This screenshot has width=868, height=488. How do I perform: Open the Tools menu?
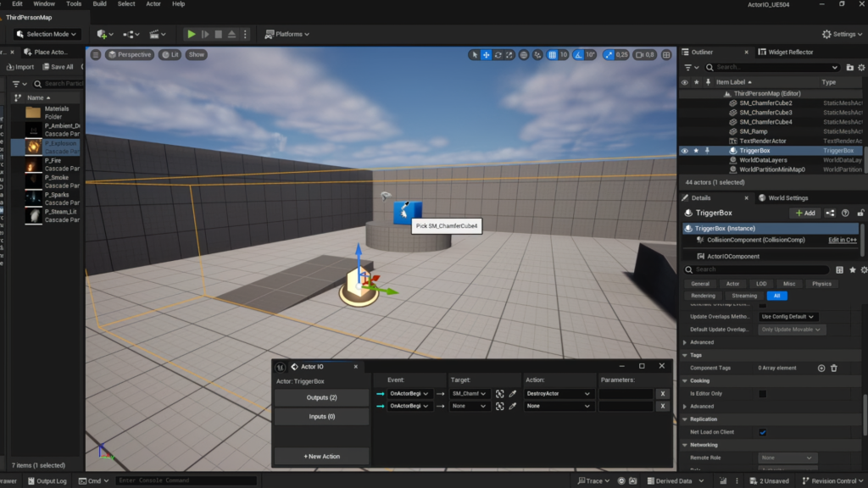coord(74,3)
